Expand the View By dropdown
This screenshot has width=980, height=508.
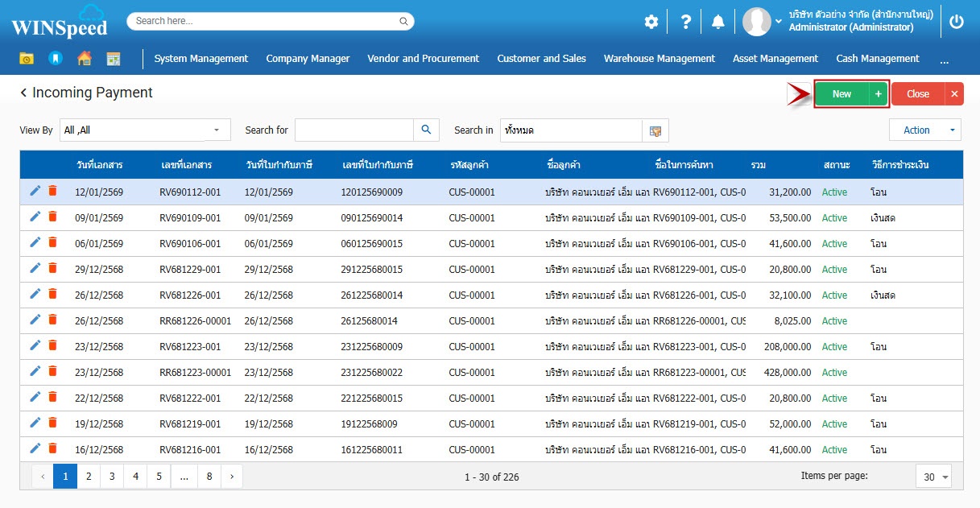click(x=216, y=130)
